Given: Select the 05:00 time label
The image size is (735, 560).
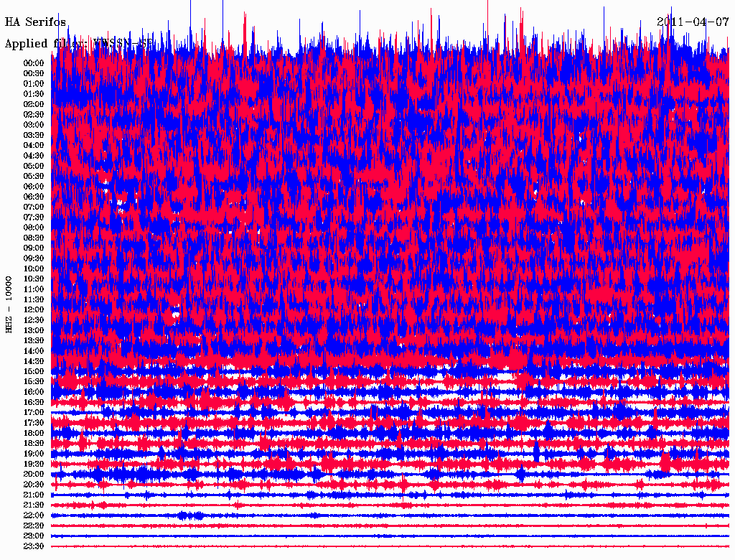Looking at the screenshot, I should 34,166.
